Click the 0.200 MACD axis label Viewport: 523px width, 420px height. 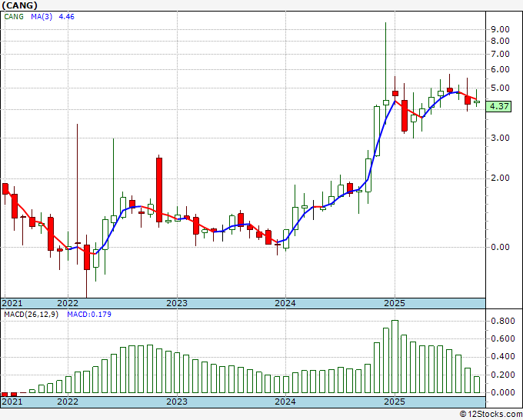(x=503, y=375)
